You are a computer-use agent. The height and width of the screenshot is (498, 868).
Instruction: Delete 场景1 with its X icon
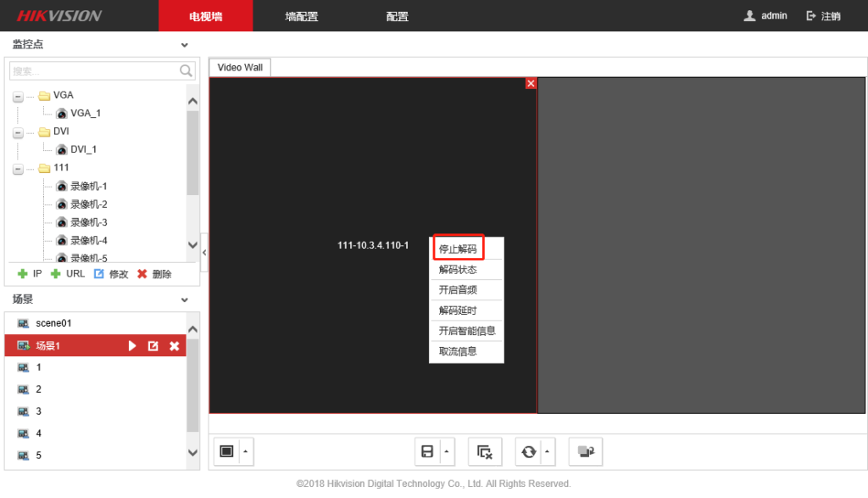point(174,346)
